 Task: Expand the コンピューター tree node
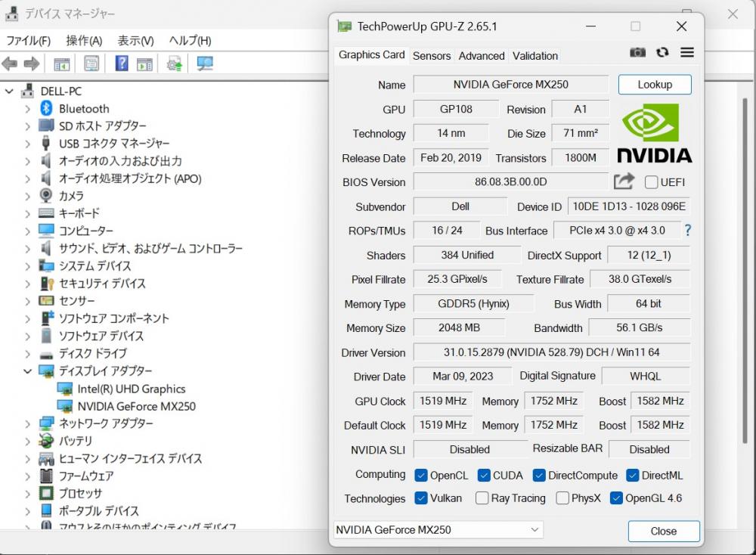coord(27,231)
